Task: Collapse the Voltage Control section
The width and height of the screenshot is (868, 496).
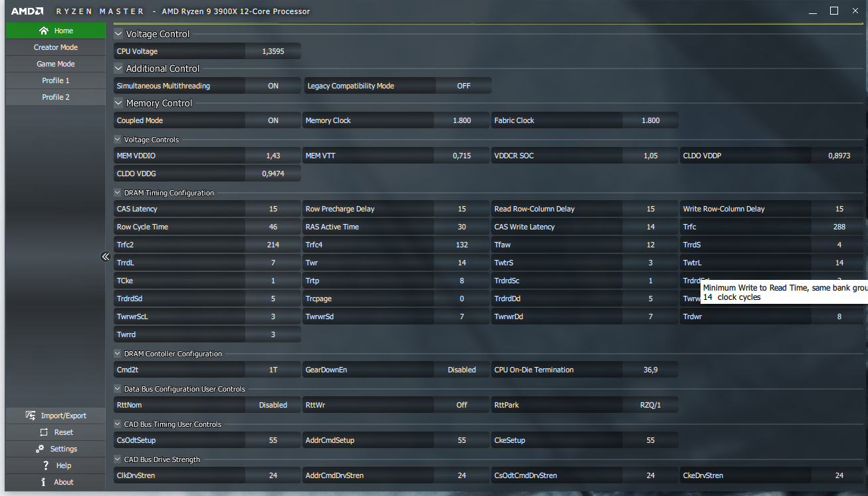Action: click(x=118, y=34)
